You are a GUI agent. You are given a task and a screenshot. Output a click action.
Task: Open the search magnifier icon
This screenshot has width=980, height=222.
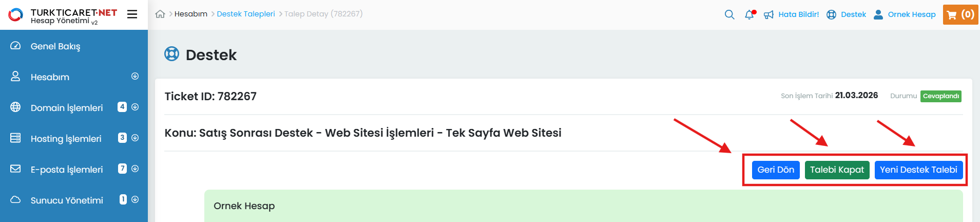[x=729, y=14]
